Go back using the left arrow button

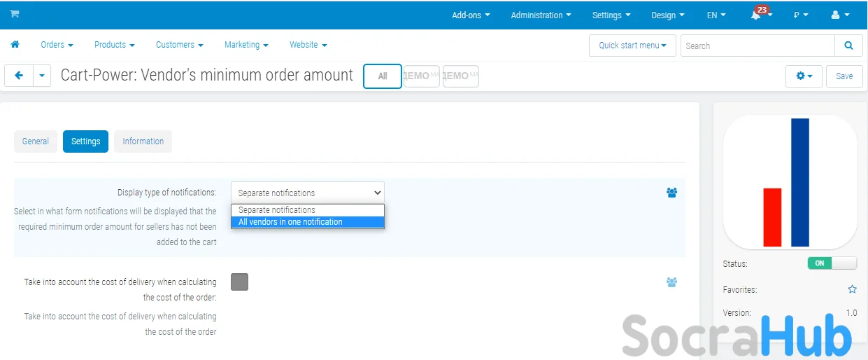pyautogui.click(x=19, y=76)
